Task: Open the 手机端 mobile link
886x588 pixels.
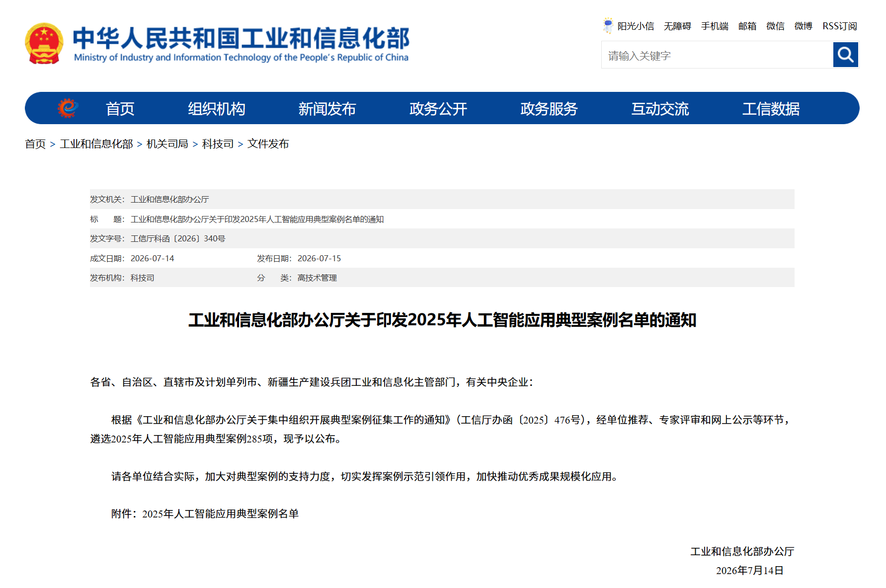Action: coord(715,26)
